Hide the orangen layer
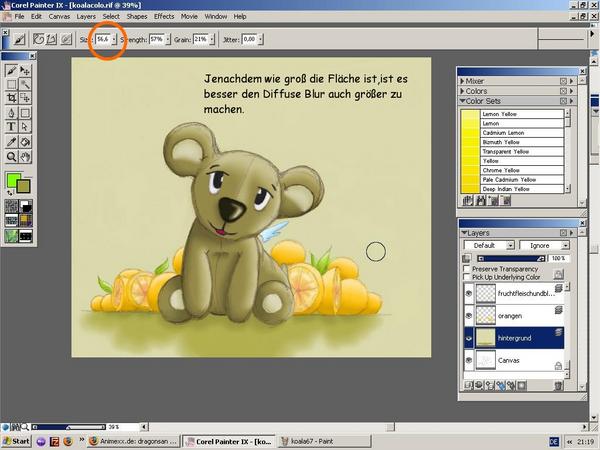The height and width of the screenshot is (450, 600). coord(469,316)
